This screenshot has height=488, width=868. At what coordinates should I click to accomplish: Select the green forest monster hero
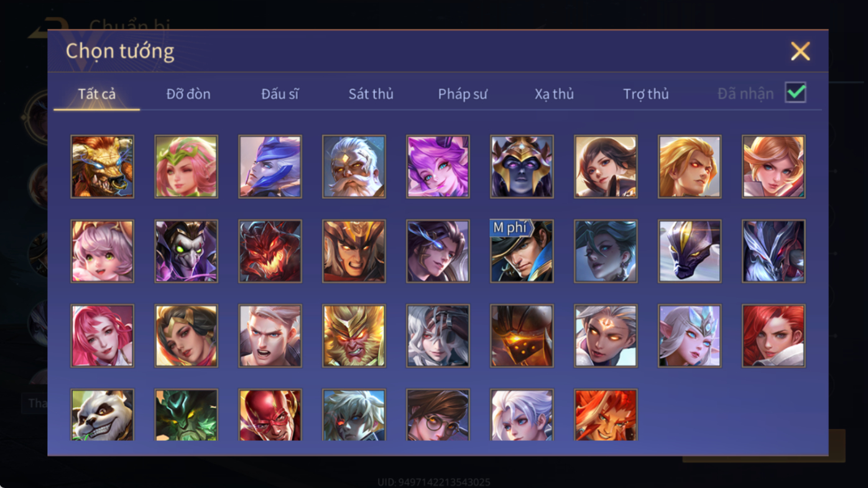186,415
